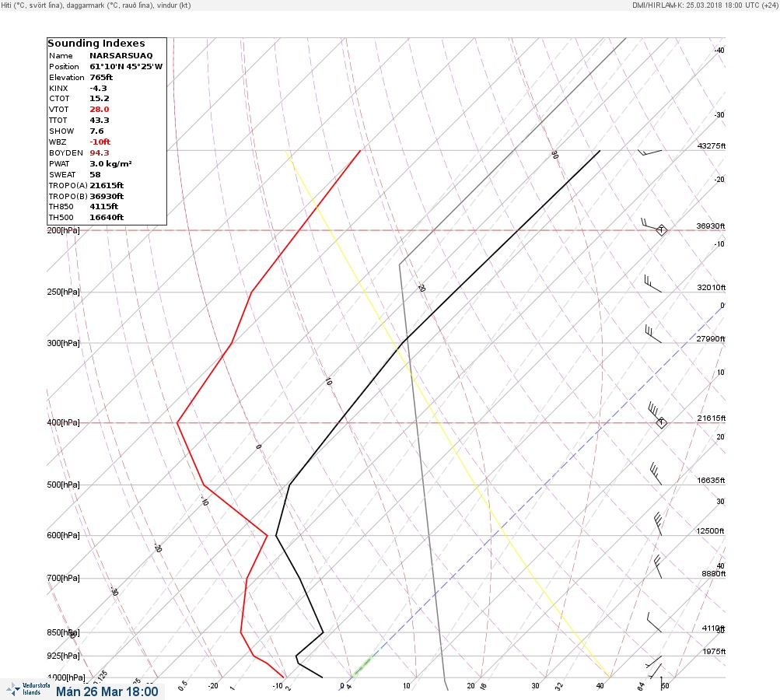
Task: Click the wind barb at 4110ft
Action: [654, 623]
